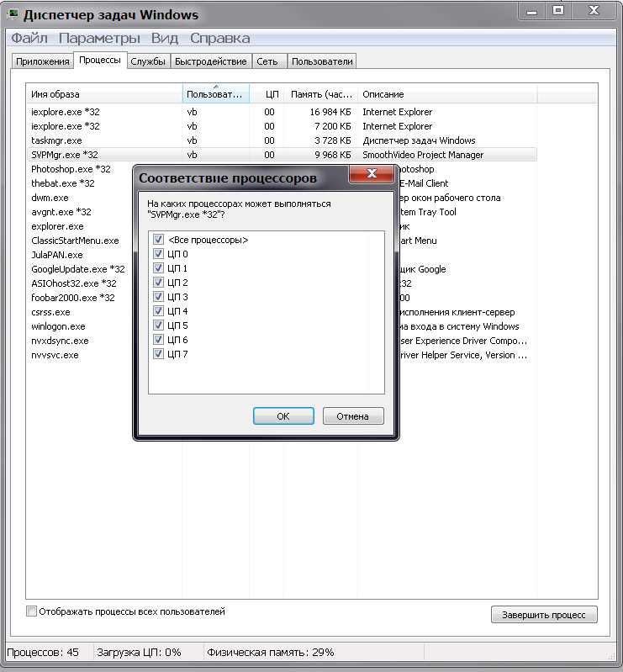Open the Параметры menu

click(99, 39)
